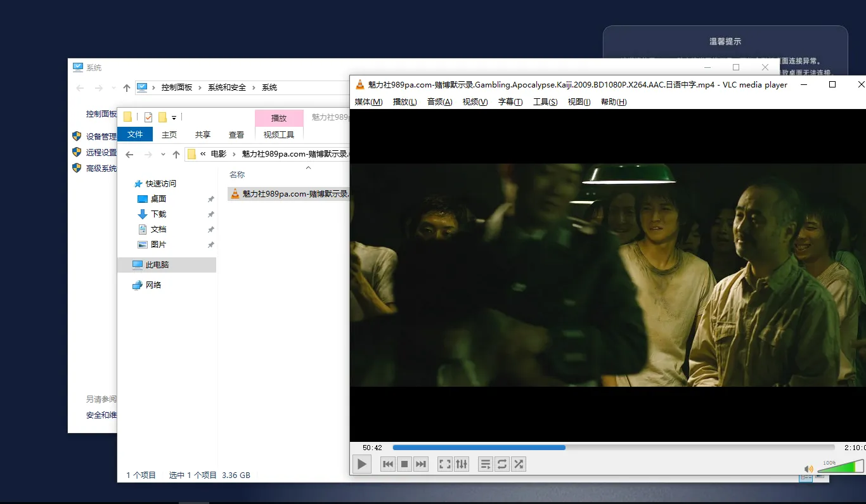Open 下载 in the navigation pane
This screenshot has width=866, height=504.
tap(158, 214)
